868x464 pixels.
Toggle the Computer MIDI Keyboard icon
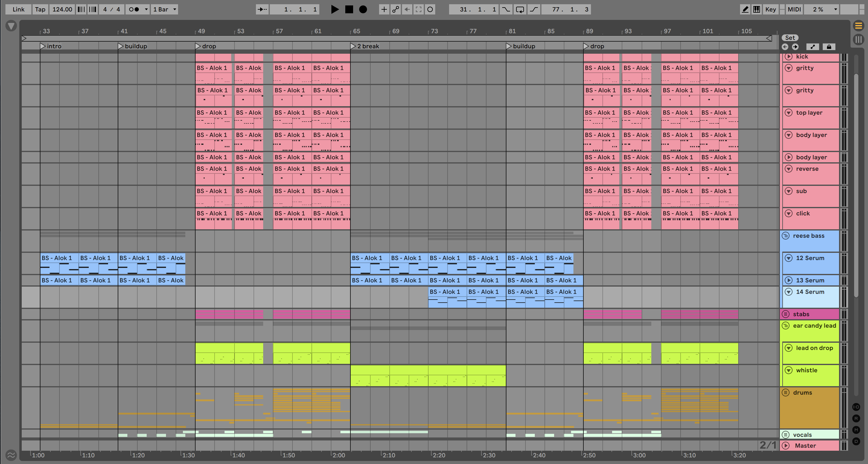coord(757,9)
